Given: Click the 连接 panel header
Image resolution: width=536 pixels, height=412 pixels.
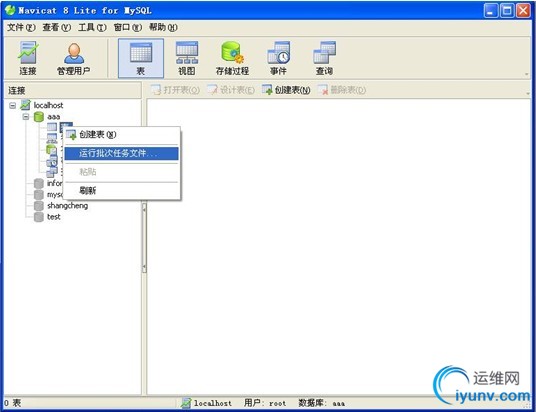Looking at the screenshot, I should click(x=72, y=90).
